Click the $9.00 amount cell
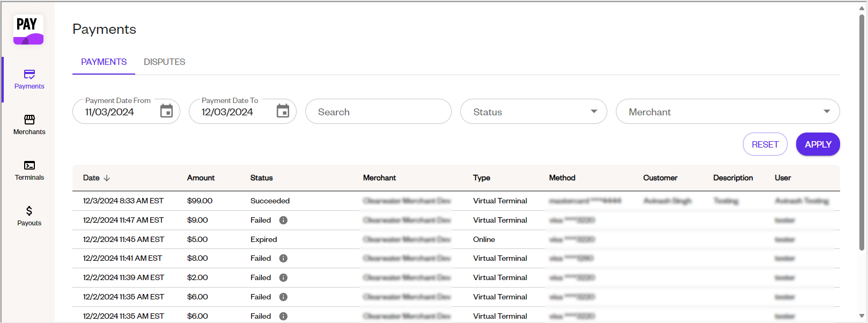Image resolution: width=868 pixels, height=323 pixels. 197,220
